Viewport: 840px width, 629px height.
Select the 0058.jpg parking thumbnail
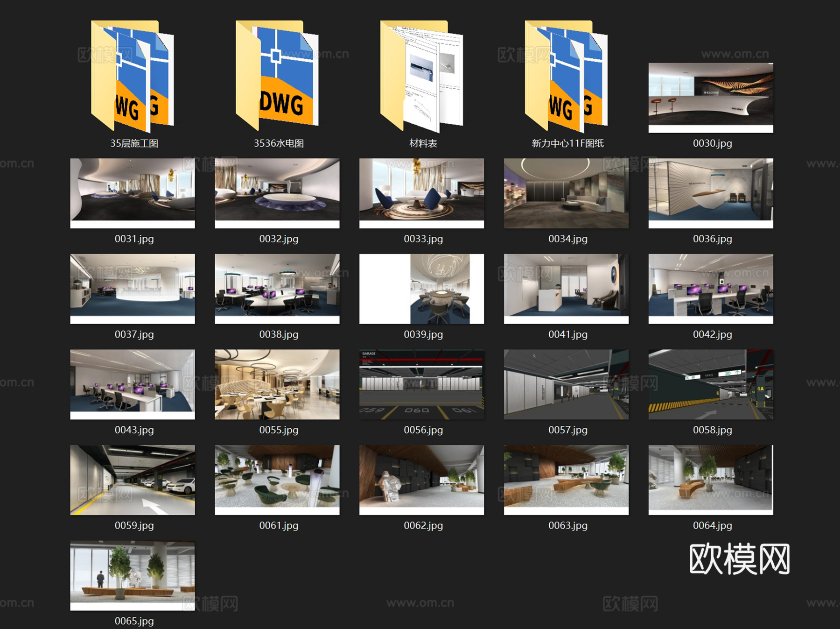coord(711,384)
